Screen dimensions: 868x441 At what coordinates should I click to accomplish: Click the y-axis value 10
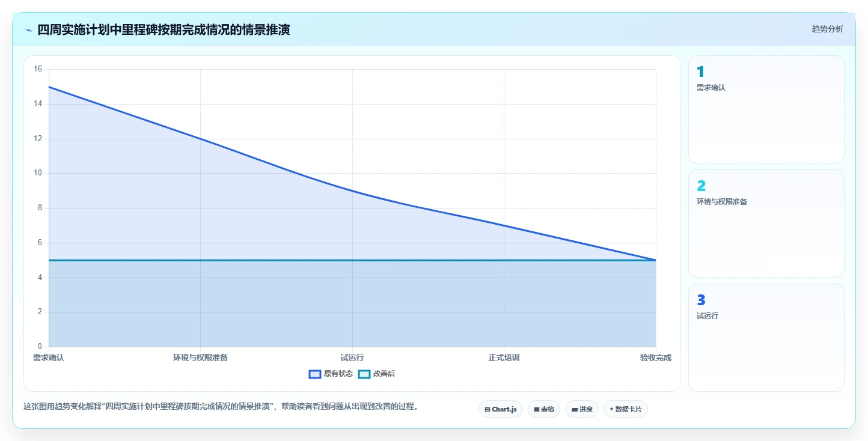pos(38,173)
